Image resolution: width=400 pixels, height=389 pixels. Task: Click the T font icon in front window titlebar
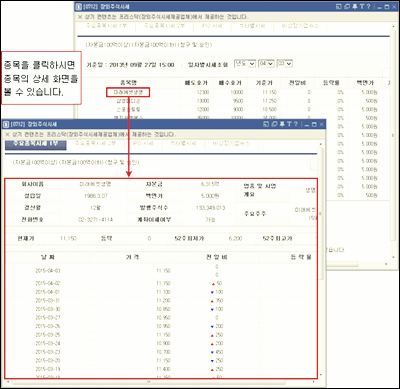289,124
